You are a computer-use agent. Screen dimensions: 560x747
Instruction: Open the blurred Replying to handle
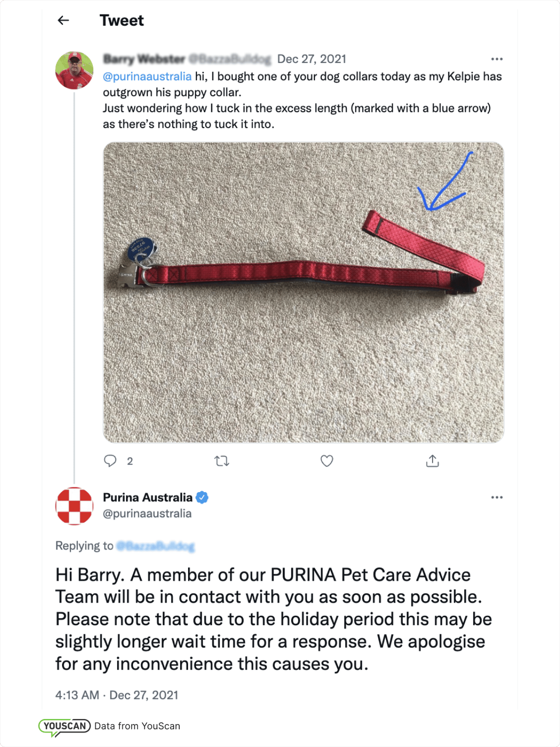point(155,546)
